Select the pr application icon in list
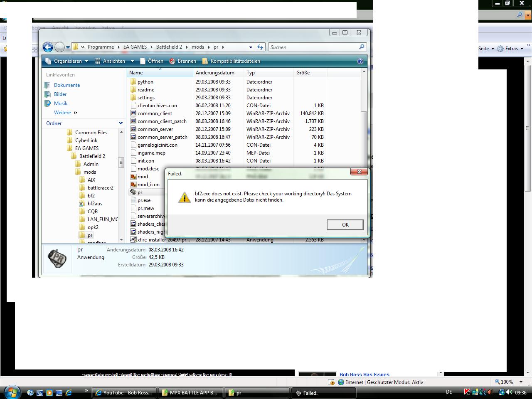The image size is (532, 399). point(133,192)
